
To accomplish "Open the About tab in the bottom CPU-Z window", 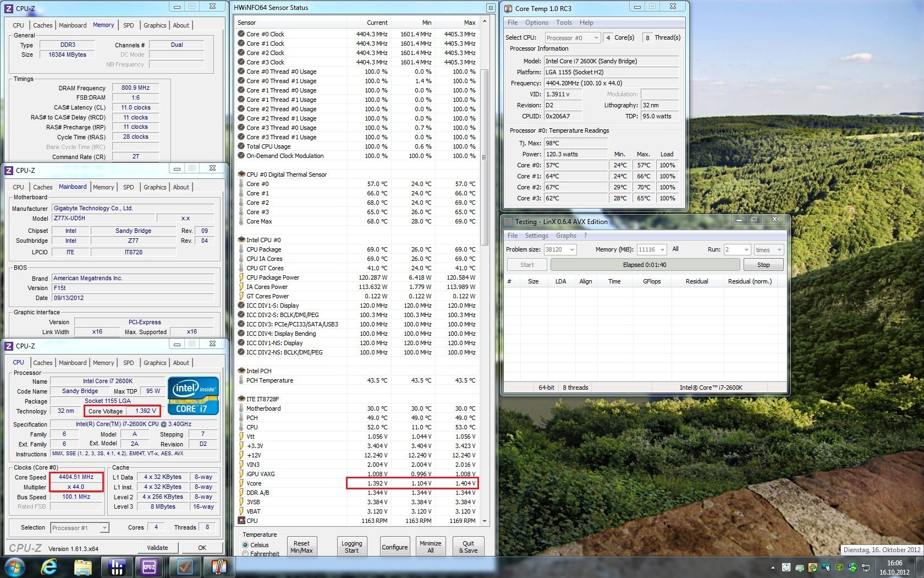I will 181,363.
